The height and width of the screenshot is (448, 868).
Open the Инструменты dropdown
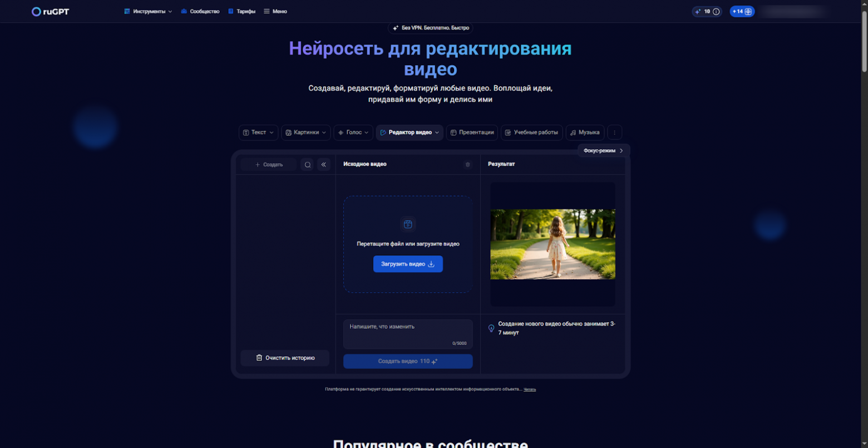[x=148, y=11]
